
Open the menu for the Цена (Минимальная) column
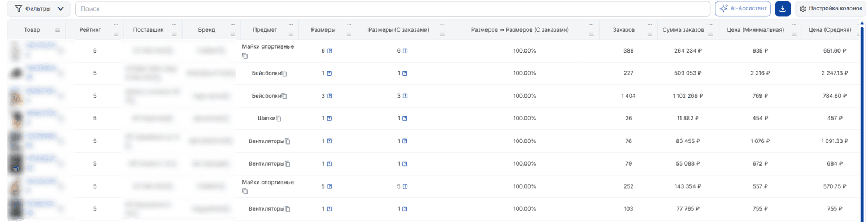coord(793,34)
